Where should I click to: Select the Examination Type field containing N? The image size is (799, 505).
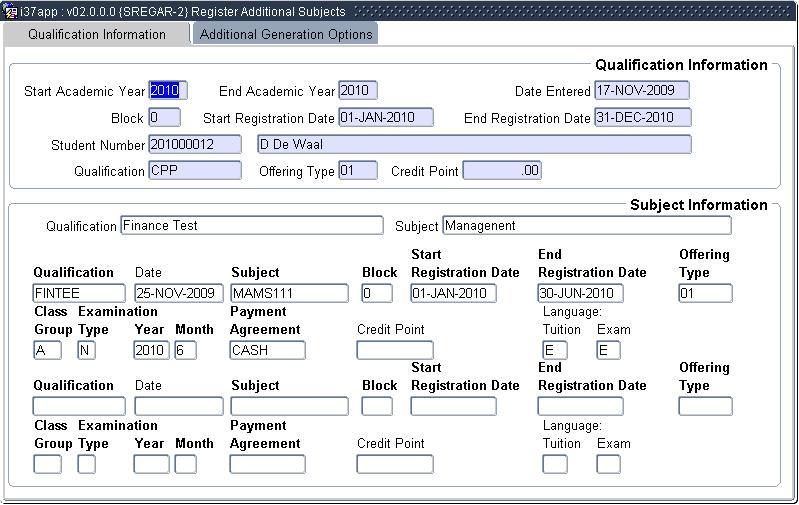(x=87, y=351)
